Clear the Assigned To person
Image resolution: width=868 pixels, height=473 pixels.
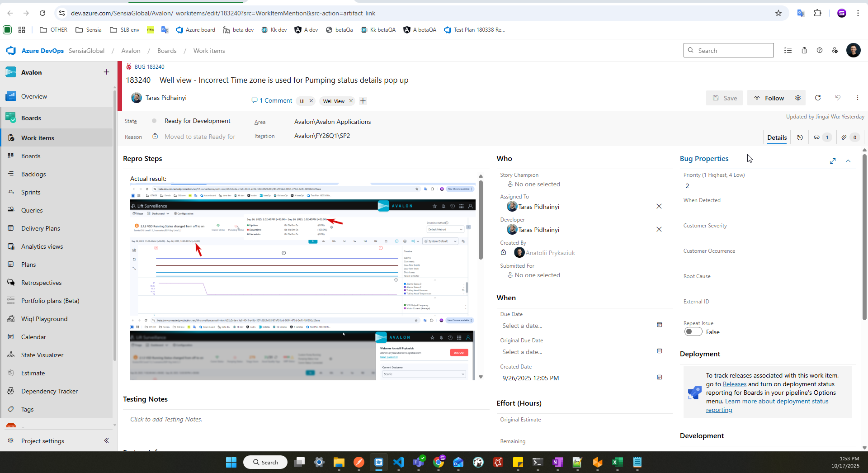pyautogui.click(x=659, y=207)
